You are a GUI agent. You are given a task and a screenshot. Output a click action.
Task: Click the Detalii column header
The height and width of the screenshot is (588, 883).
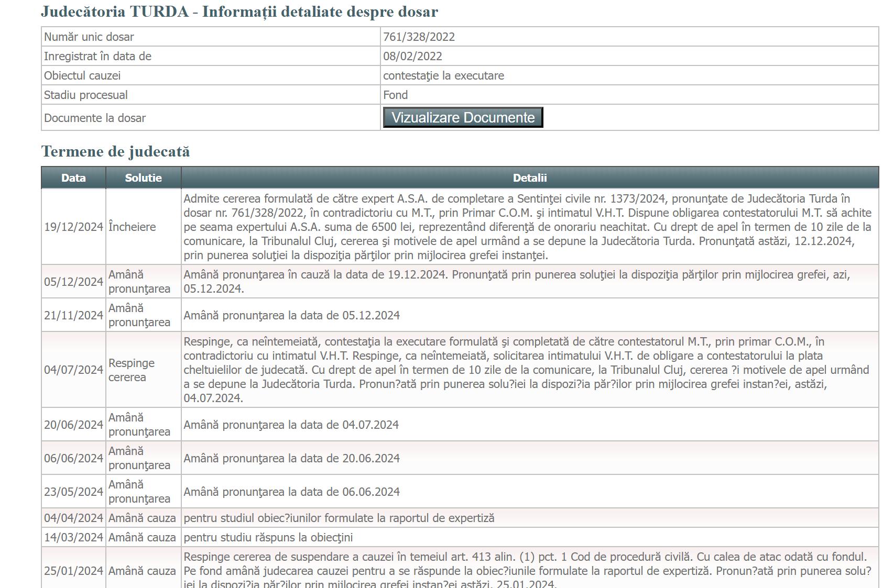[529, 178]
